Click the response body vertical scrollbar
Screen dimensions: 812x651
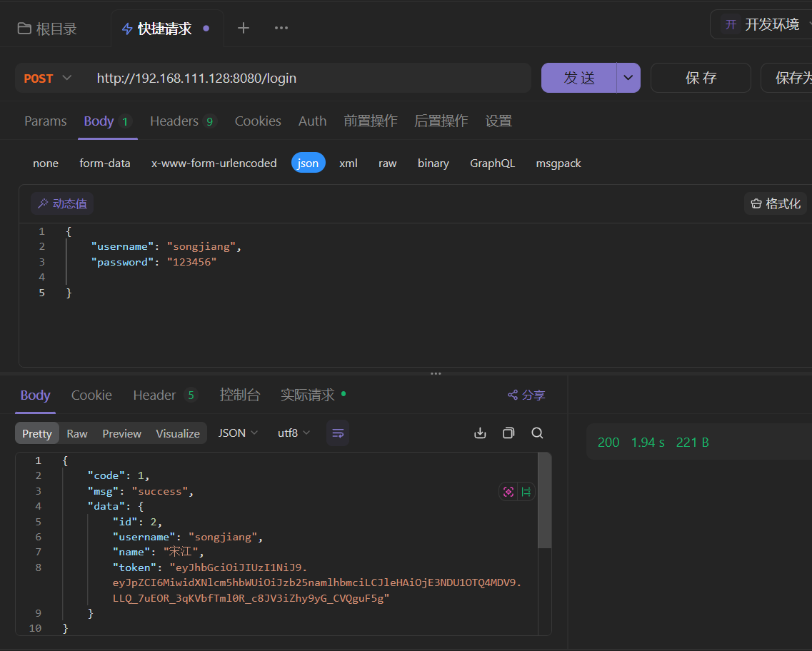point(544,500)
